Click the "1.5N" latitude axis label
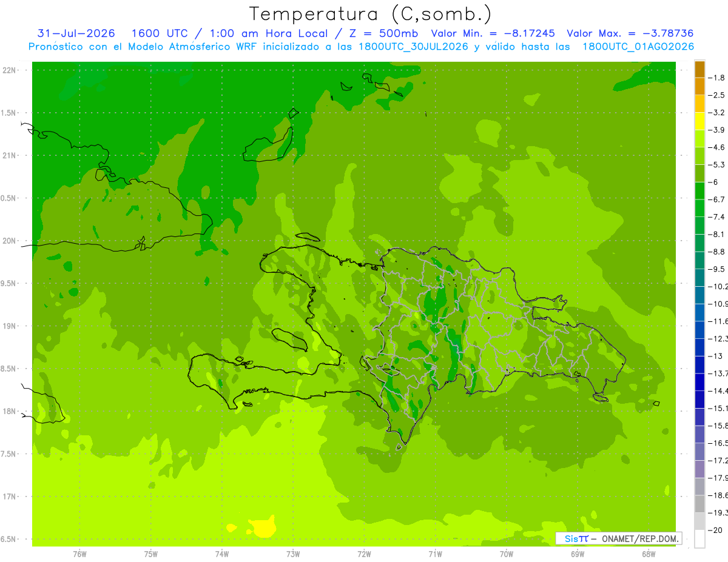 (8, 113)
